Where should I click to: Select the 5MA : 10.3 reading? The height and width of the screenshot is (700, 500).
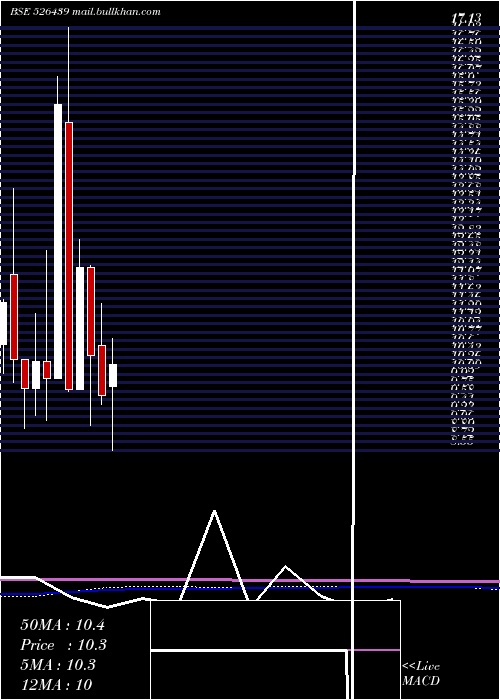(x=58, y=665)
